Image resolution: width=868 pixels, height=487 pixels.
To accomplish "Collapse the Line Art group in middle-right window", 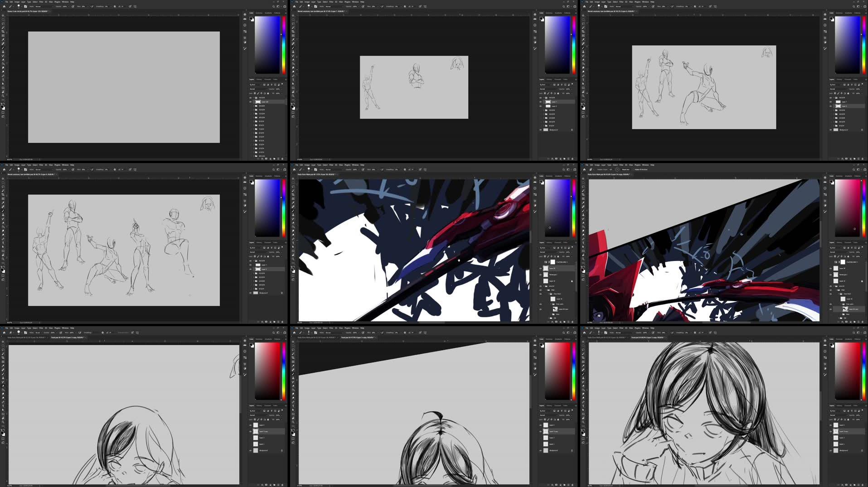I will [x=834, y=286].
